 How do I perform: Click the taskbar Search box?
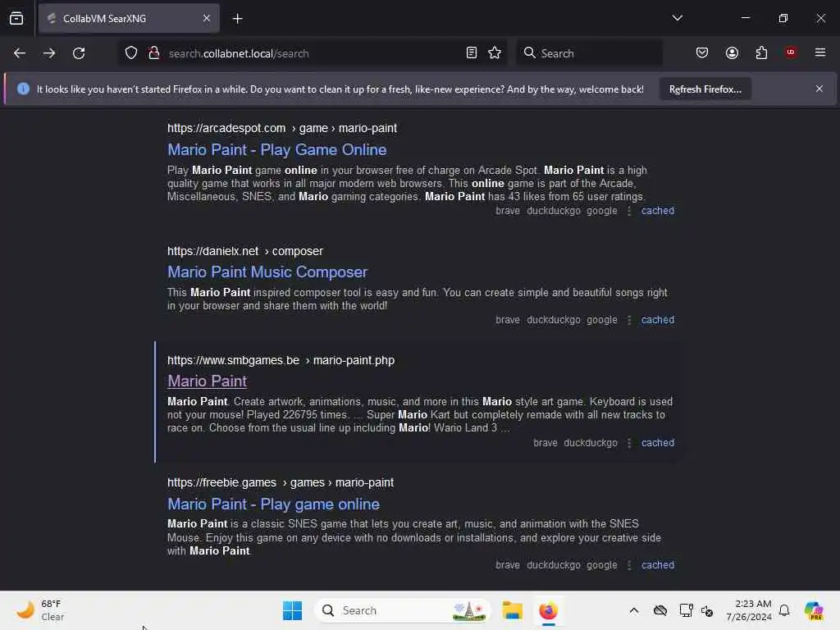(402, 610)
